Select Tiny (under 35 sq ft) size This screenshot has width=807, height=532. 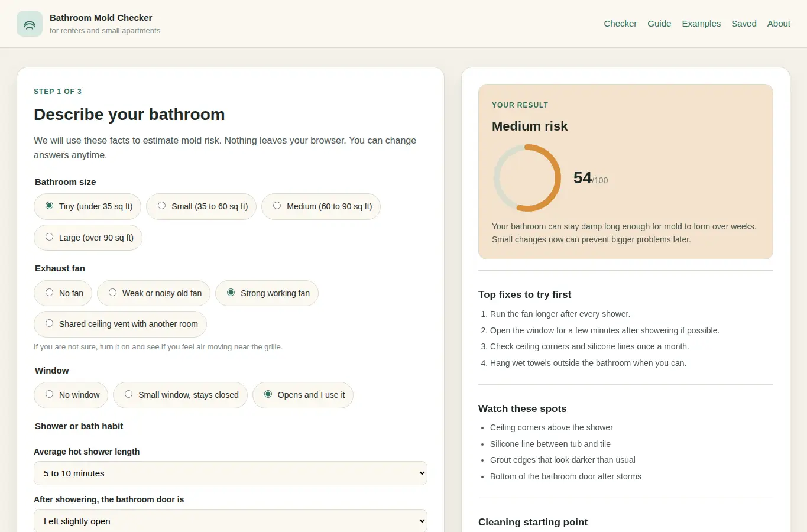tap(87, 206)
